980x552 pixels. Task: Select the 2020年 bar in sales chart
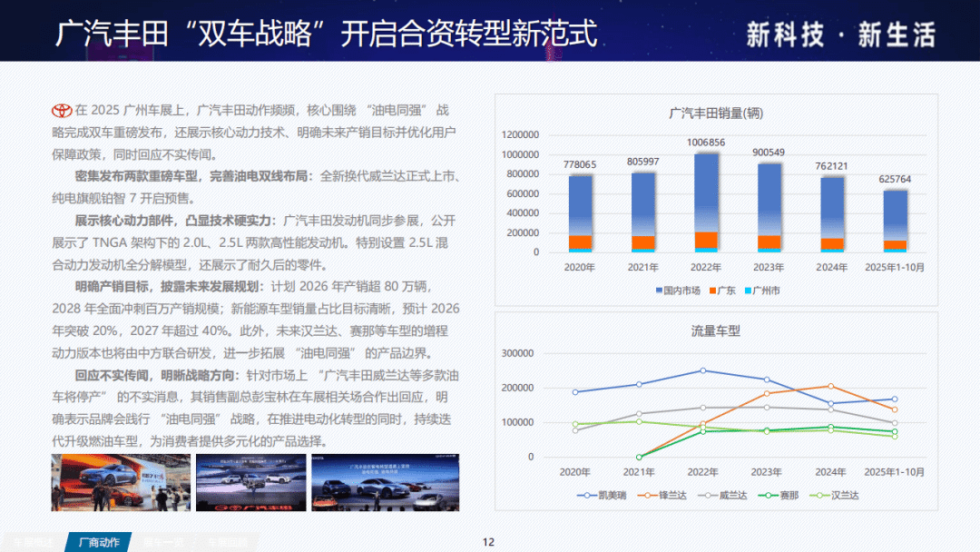(580, 213)
